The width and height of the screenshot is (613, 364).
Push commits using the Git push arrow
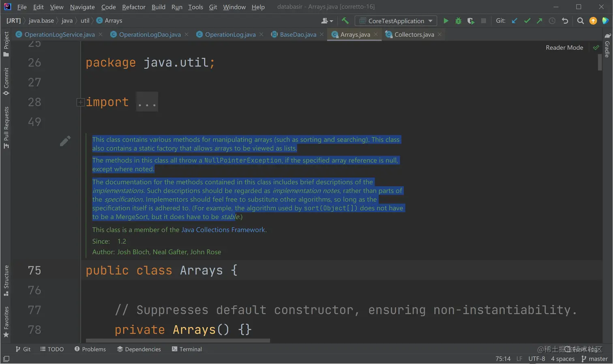[x=539, y=21]
